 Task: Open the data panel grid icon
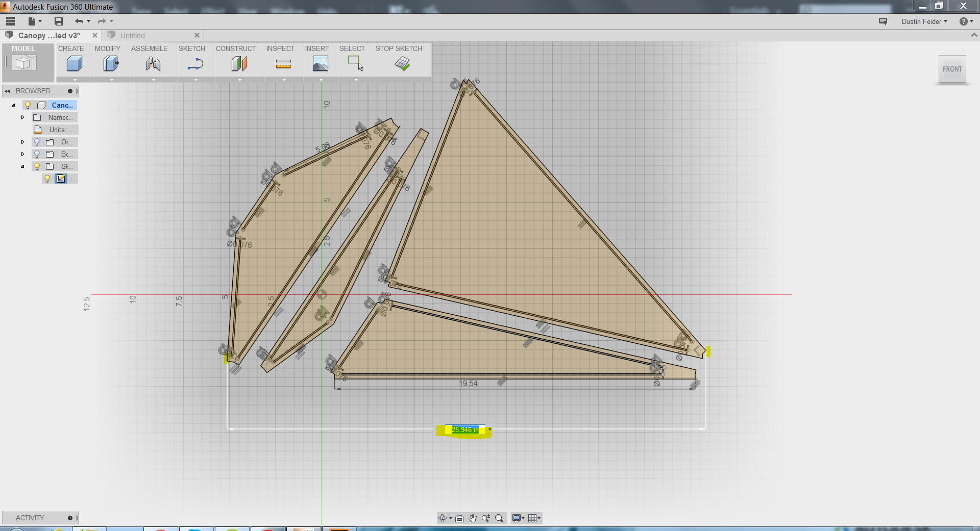coord(10,21)
